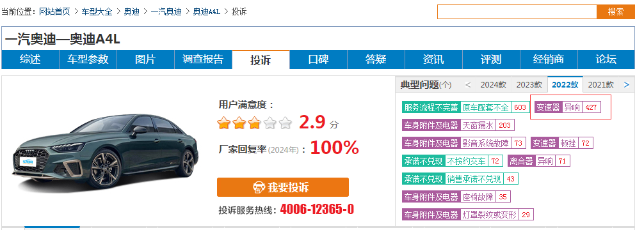
Task: Click the hotline number 4006-12365-0
Action: [x=317, y=210]
